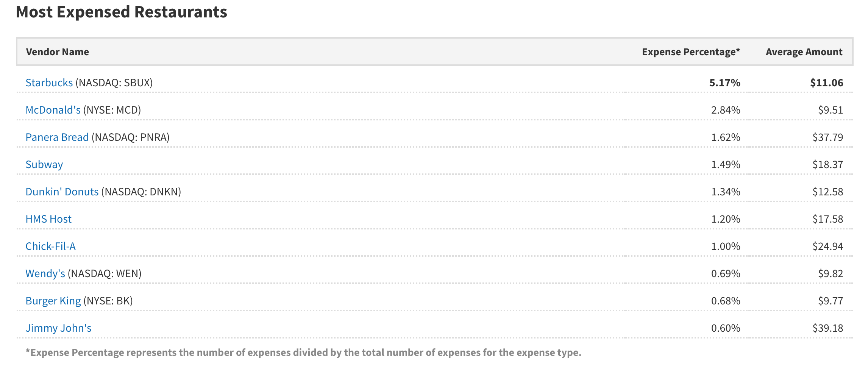This screenshot has width=868, height=365.
Task: Click the Vendor Name column header
Action: pos(58,52)
